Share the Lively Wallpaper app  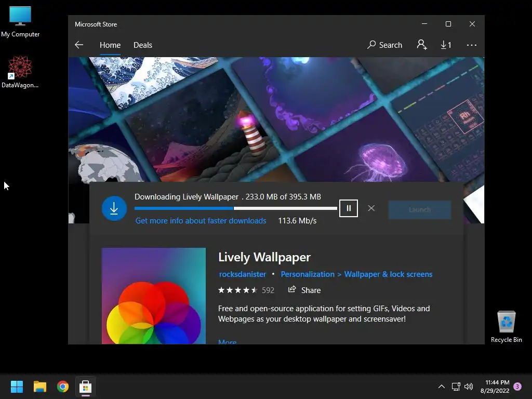(304, 290)
